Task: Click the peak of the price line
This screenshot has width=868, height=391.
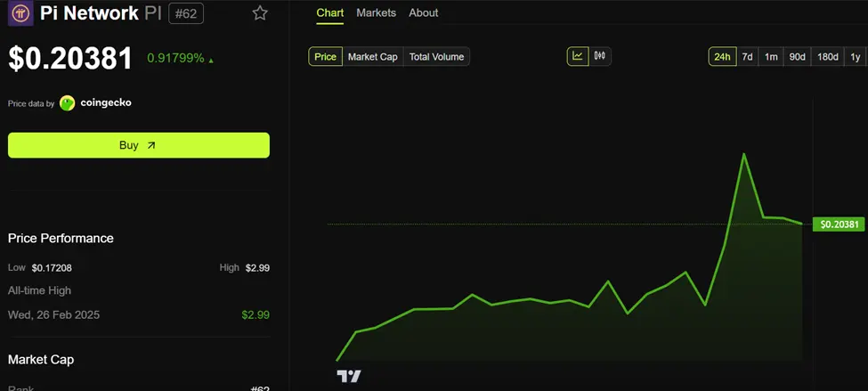Action: (743, 154)
